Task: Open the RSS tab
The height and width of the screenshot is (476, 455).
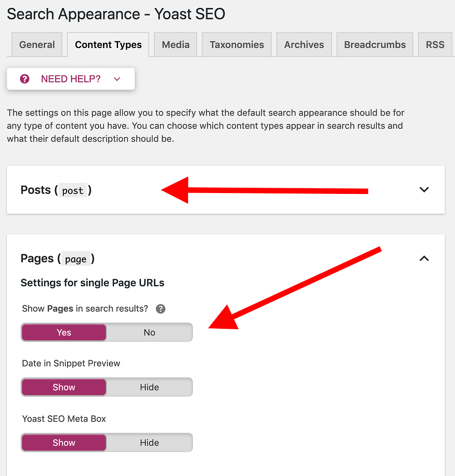Action: pyautogui.click(x=435, y=45)
